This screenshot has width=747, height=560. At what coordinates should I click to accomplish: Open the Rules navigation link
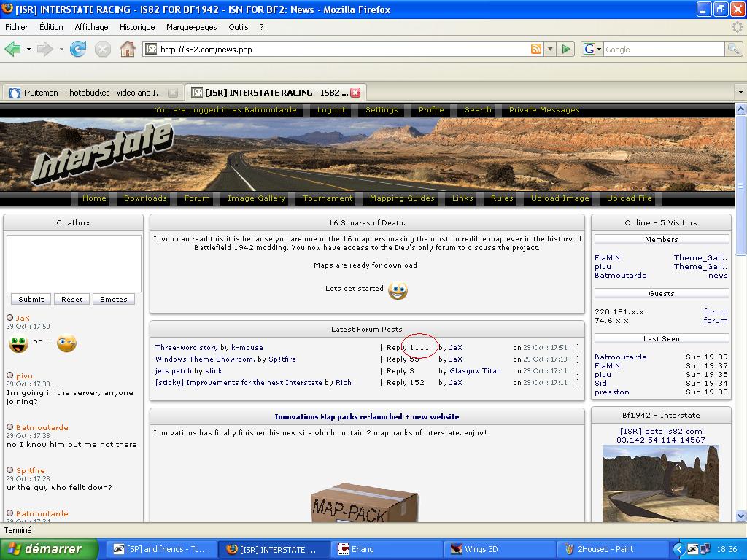tap(502, 198)
